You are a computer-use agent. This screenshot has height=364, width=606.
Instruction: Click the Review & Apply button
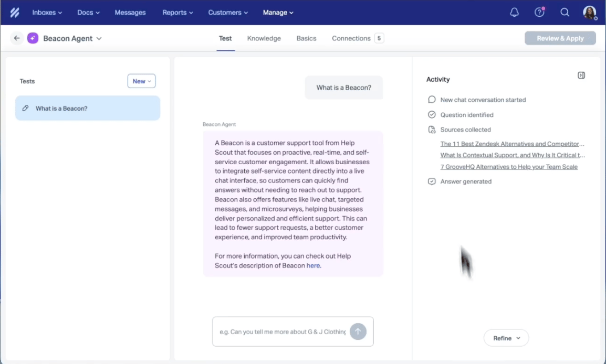pyautogui.click(x=560, y=38)
